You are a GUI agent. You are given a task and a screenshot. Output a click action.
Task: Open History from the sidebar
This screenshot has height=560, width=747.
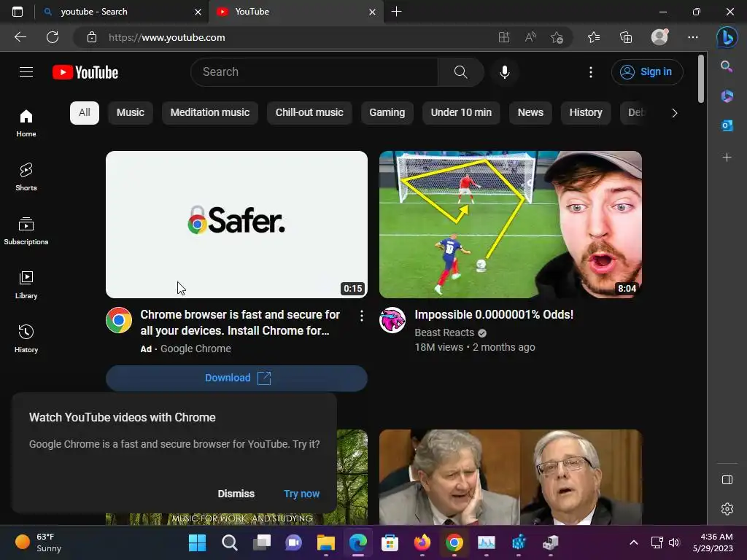pyautogui.click(x=26, y=338)
